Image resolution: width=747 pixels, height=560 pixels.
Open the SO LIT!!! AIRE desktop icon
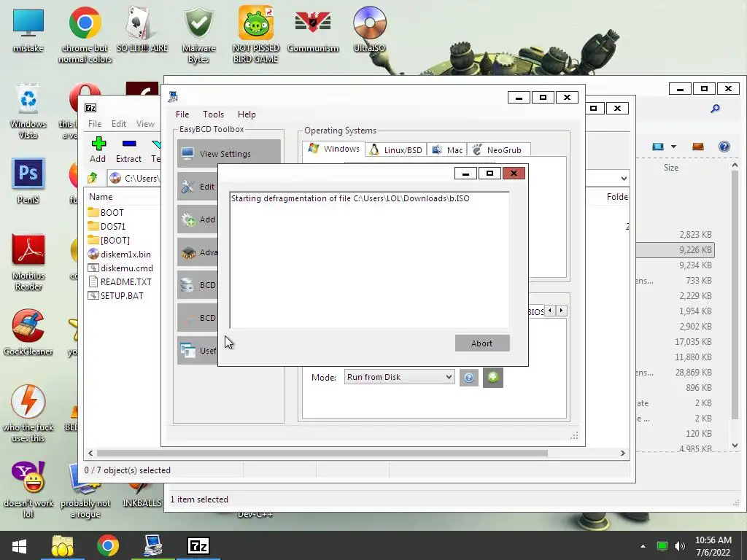[142, 29]
